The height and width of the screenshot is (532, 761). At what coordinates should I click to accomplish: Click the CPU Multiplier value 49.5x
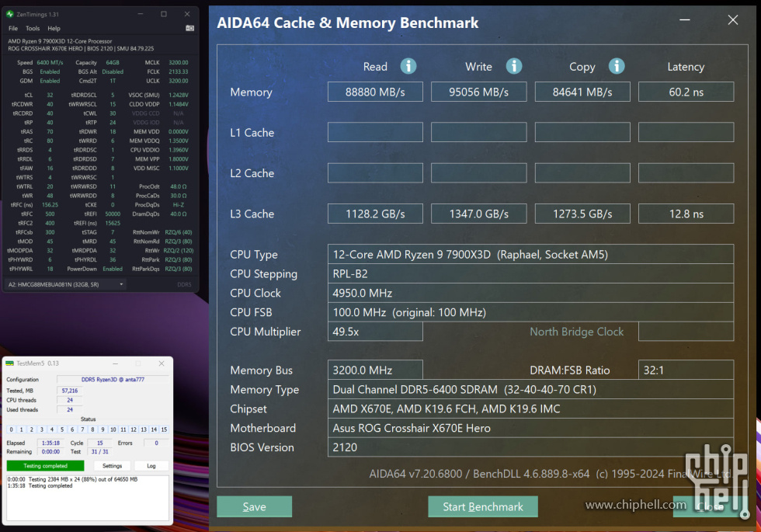(x=375, y=332)
